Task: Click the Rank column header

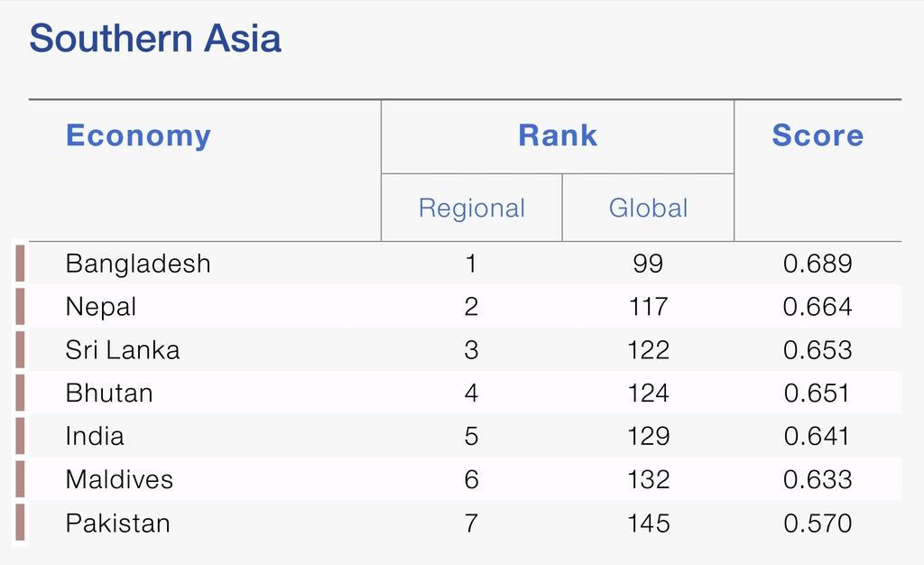Action: pyautogui.click(x=558, y=135)
